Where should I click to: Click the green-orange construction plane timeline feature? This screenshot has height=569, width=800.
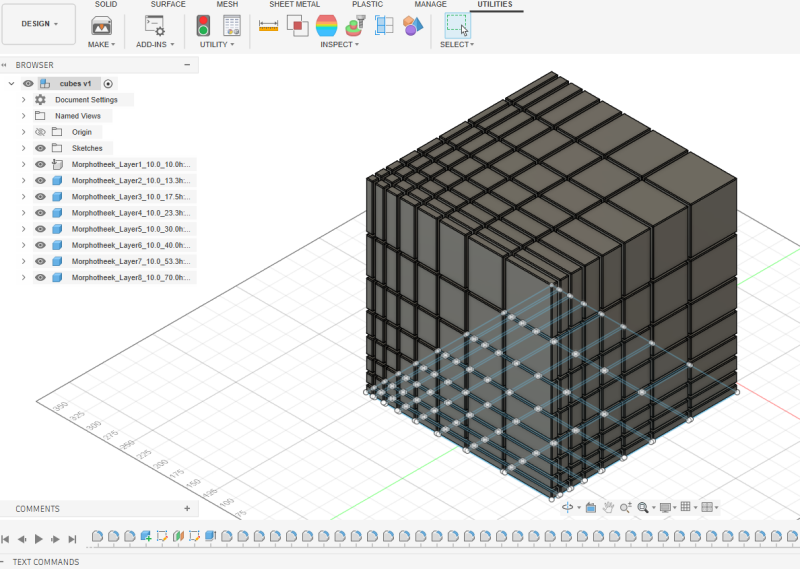[x=179, y=536]
